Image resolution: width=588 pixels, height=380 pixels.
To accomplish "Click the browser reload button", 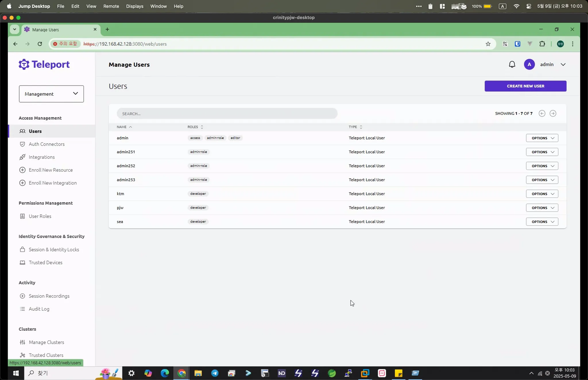I will (x=40, y=44).
